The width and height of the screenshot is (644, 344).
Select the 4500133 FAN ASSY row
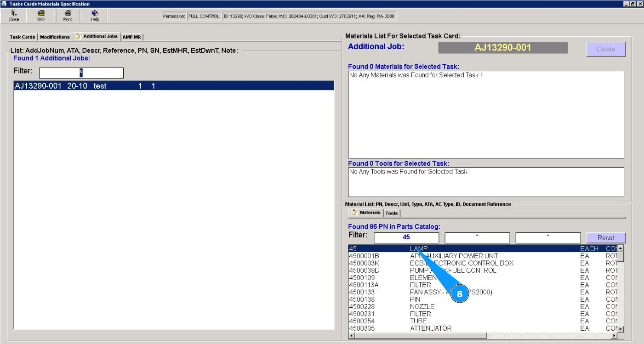coord(483,292)
